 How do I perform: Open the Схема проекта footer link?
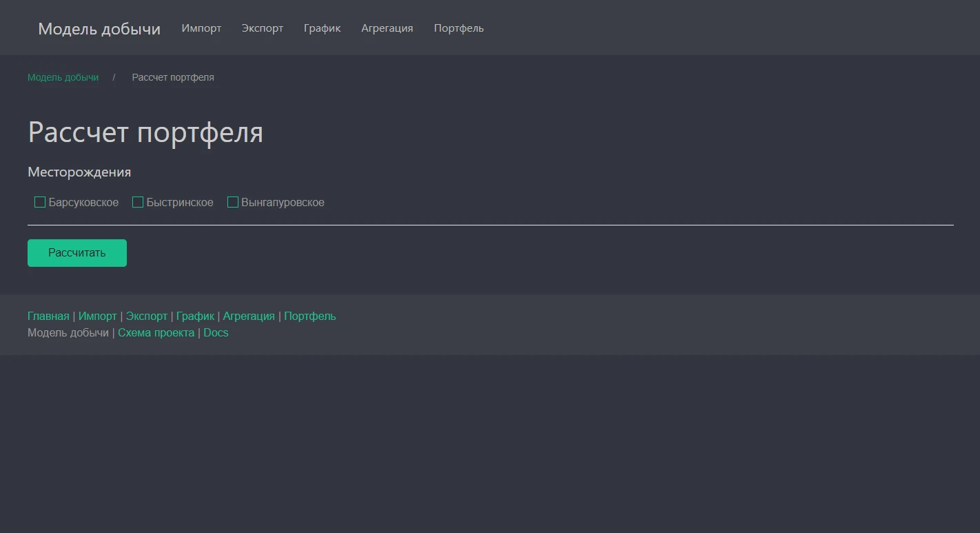coord(156,332)
